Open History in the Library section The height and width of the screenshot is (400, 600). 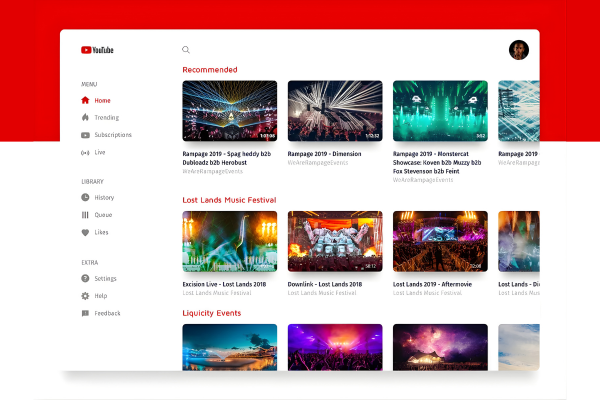pyautogui.click(x=104, y=198)
